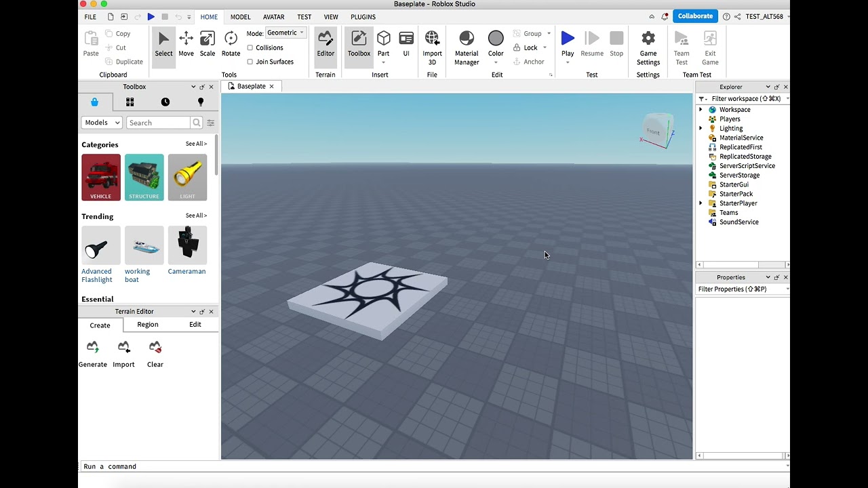The width and height of the screenshot is (868, 488).
Task: Import terrain in Terrain Editor
Action: pos(123,354)
